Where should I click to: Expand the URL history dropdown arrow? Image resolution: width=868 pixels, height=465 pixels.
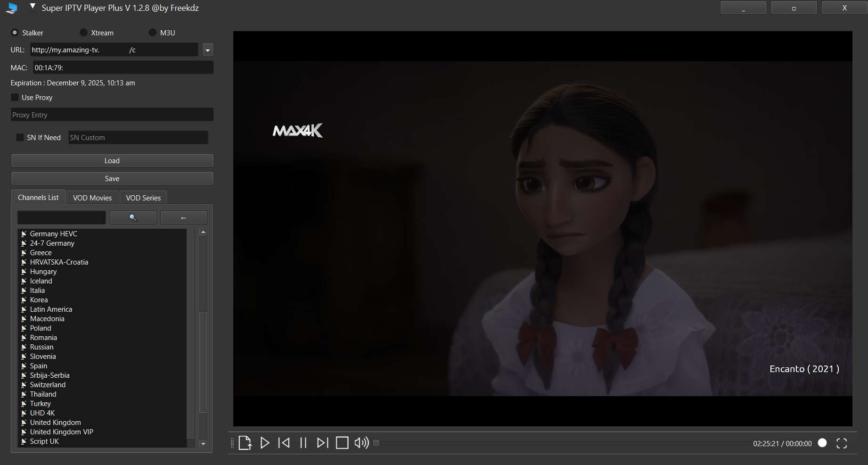(208, 50)
